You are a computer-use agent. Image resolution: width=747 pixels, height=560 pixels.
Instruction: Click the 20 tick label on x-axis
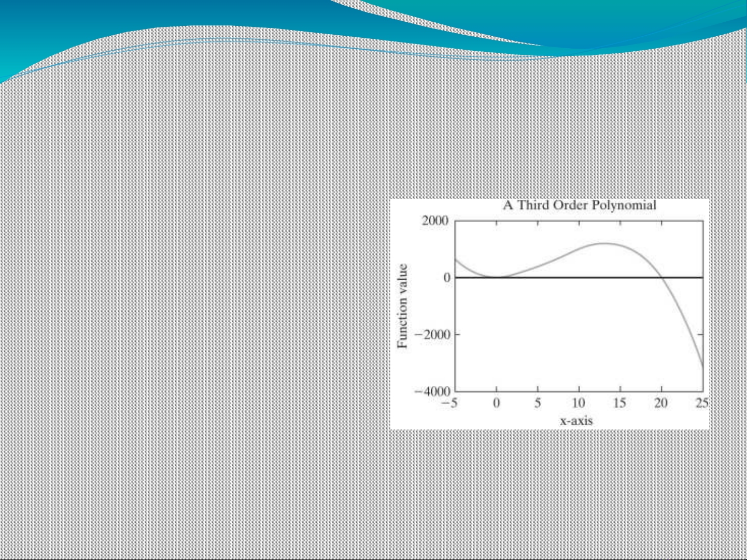point(661,403)
